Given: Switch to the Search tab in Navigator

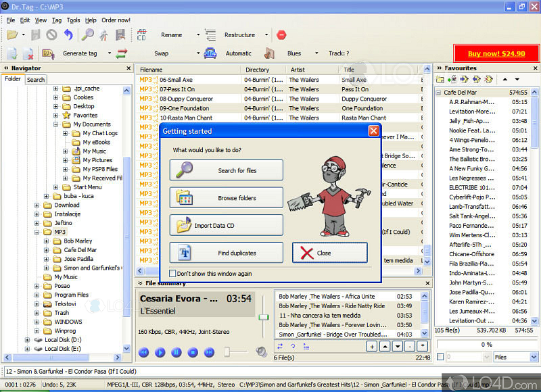Looking at the screenshot, I should click(36, 80).
